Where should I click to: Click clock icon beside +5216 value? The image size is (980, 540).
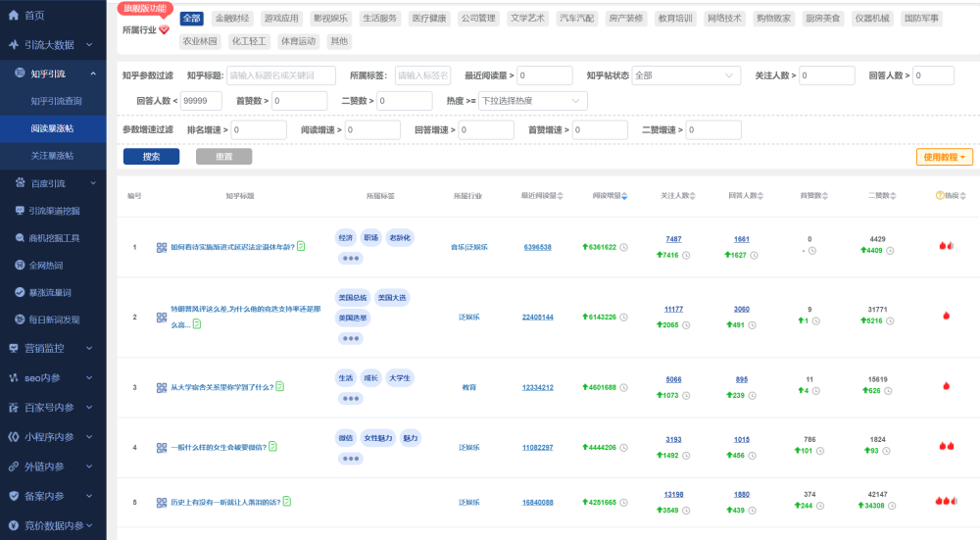890,321
